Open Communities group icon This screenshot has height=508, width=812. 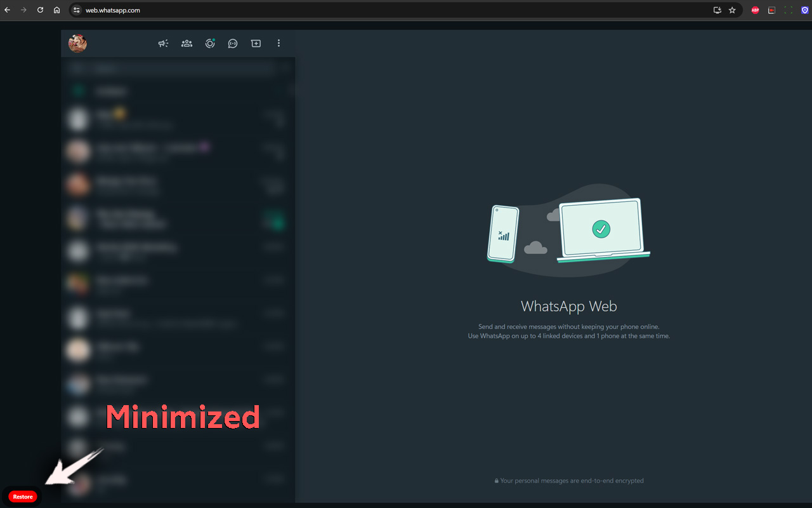coord(187,43)
